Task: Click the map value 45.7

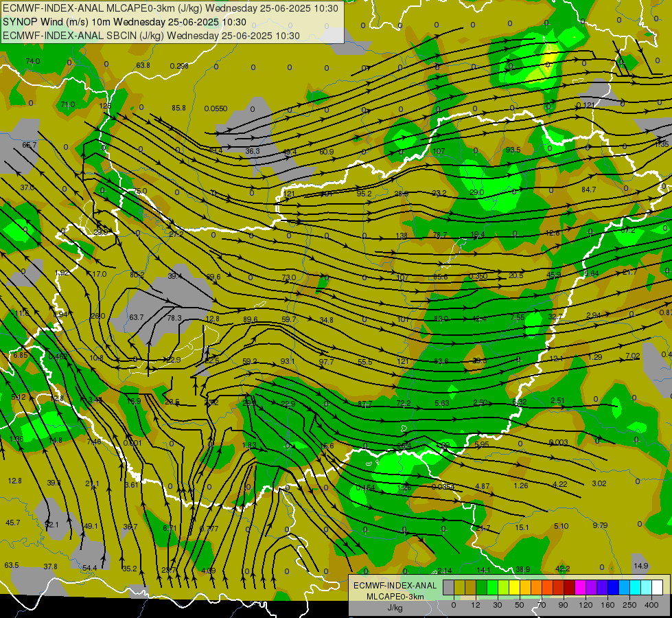Action: pos(13,523)
